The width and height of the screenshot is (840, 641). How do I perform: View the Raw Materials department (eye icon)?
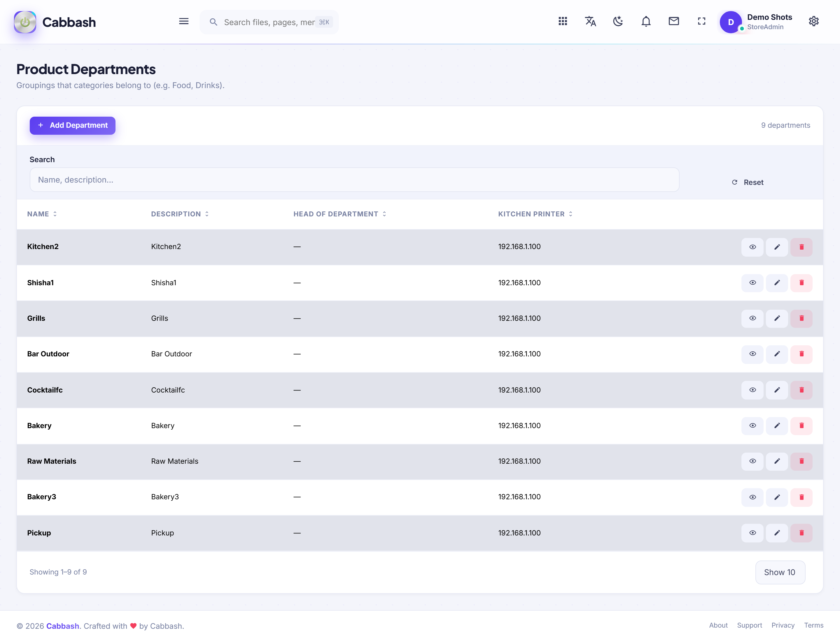(752, 461)
